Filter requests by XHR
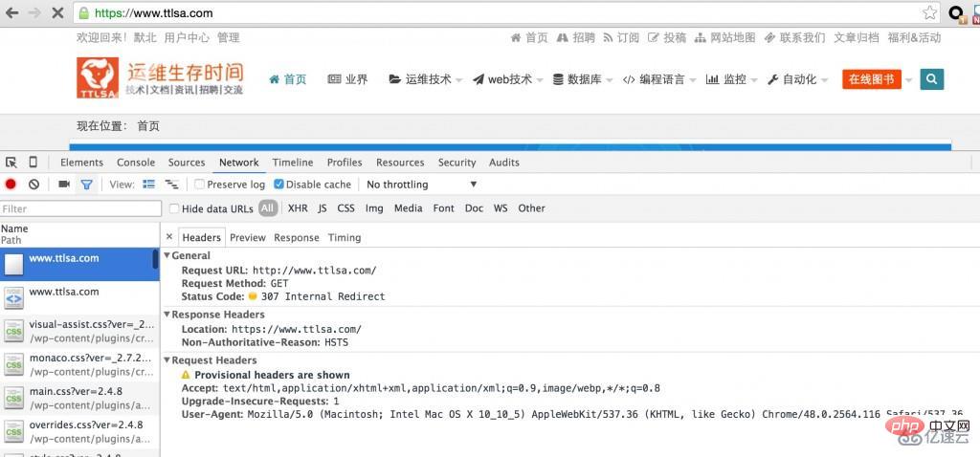The width and height of the screenshot is (980, 457). 298,208
